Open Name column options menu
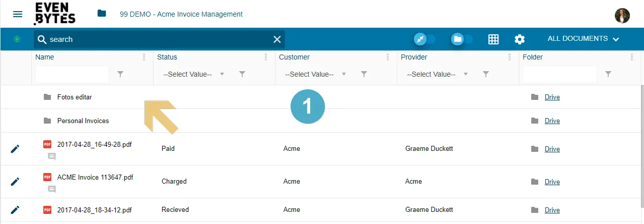The width and height of the screenshot is (644, 224). point(144,57)
